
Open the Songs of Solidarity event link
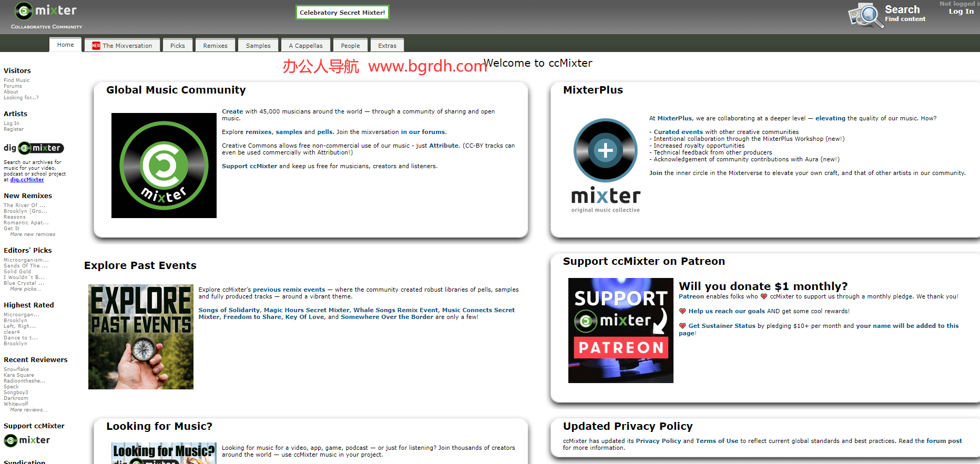point(229,310)
